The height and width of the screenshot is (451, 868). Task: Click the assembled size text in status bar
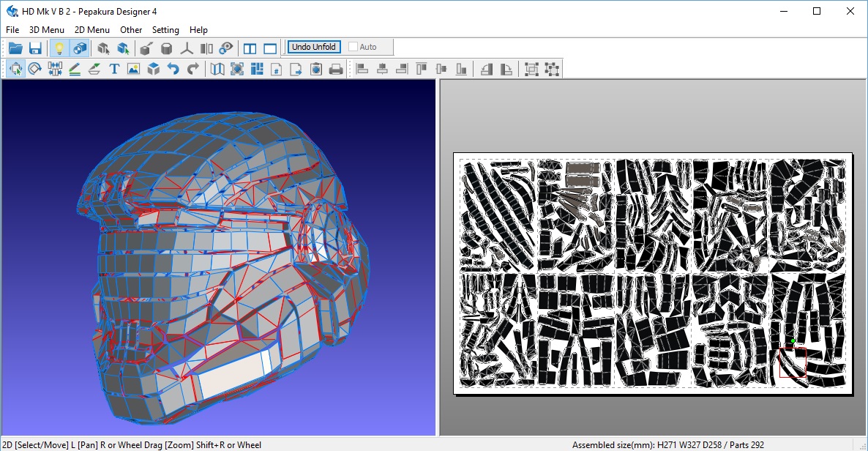(x=668, y=445)
